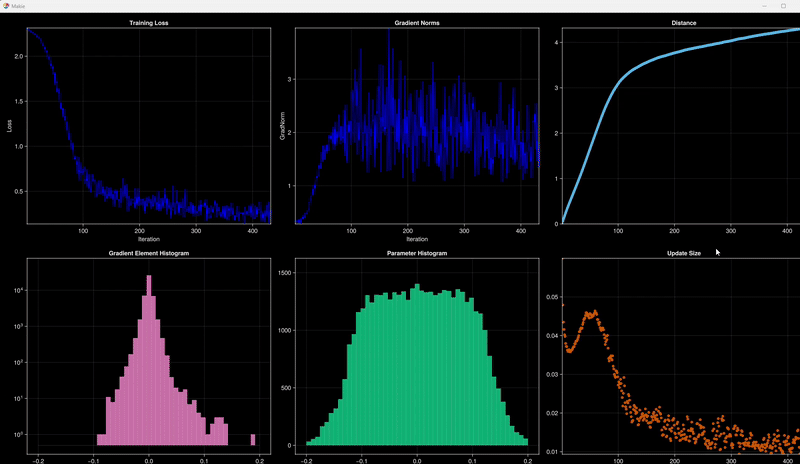800x464 pixels.
Task: Select the "Distance" plot title
Action: (684, 23)
